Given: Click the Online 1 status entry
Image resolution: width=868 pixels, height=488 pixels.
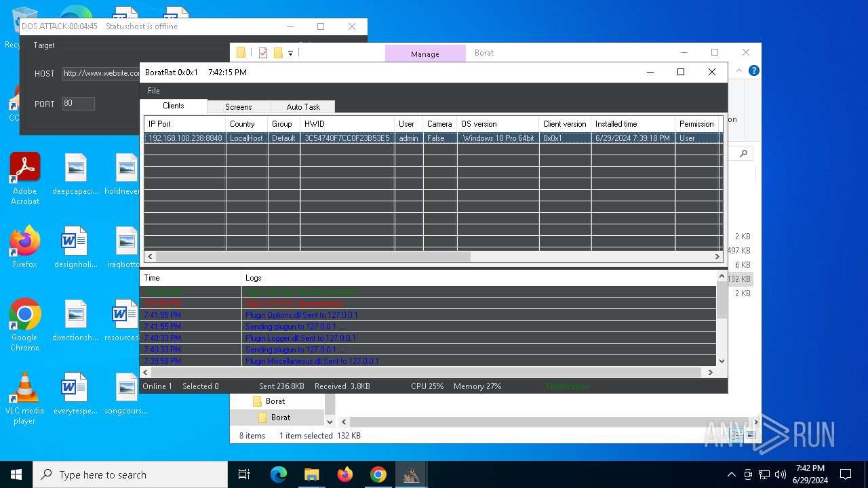Looking at the screenshot, I should (x=157, y=386).
